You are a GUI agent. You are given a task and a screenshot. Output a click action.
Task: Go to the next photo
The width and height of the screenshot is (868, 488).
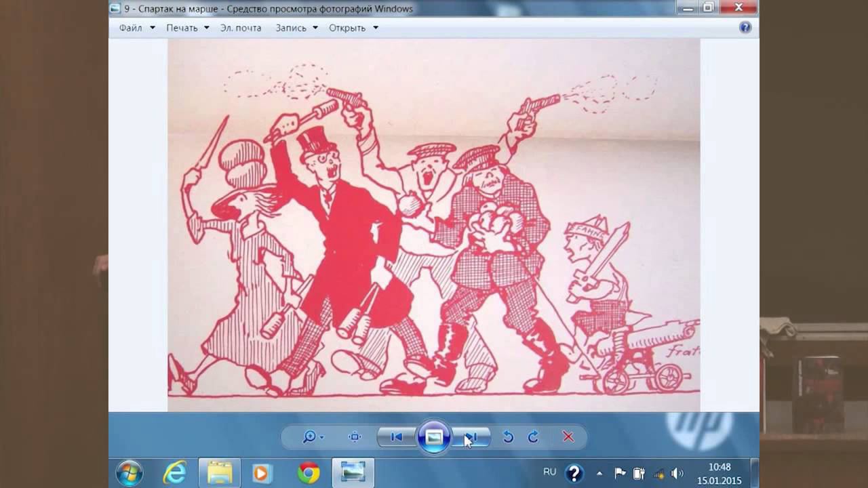click(x=471, y=437)
